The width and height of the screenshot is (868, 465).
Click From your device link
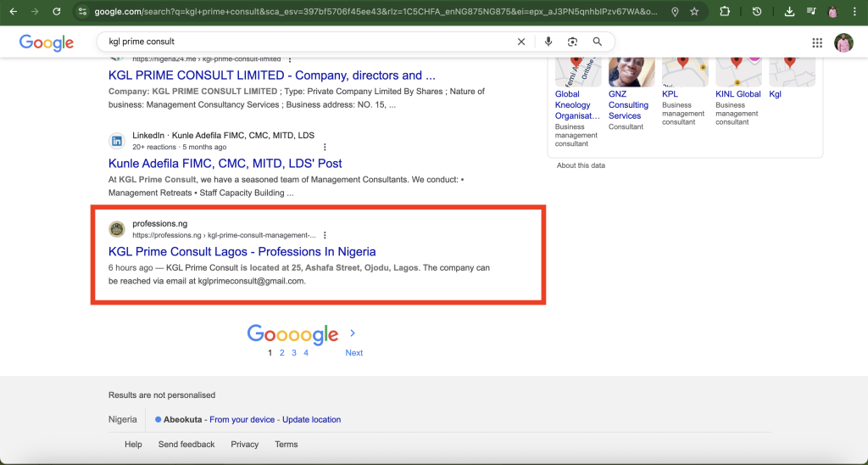[242, 419]
